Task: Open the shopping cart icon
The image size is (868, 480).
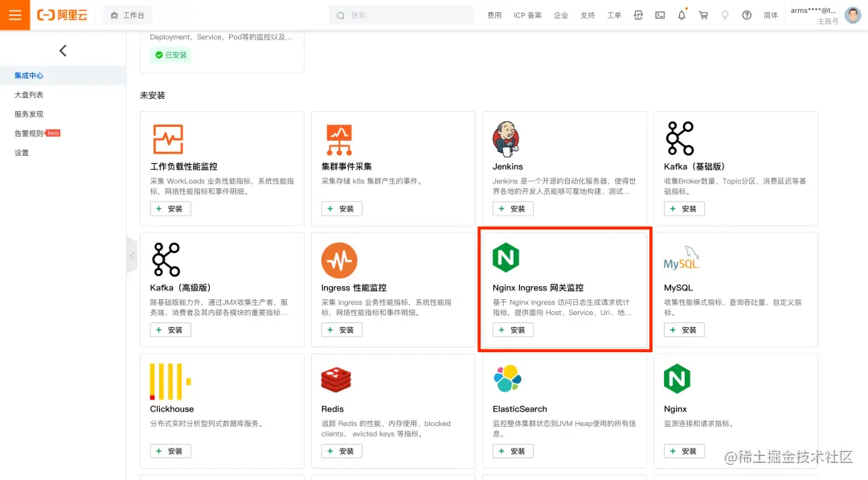Action: [703, 15]
